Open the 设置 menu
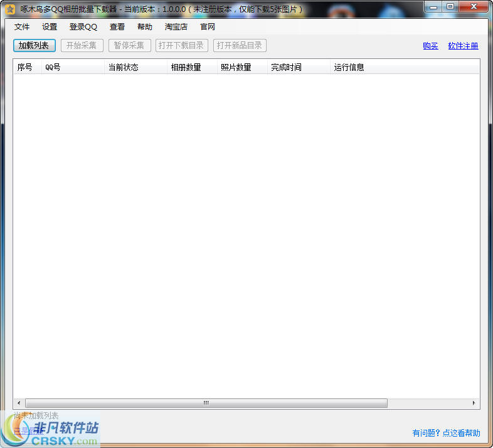The image size is (493, 448). tap(50, 27)
